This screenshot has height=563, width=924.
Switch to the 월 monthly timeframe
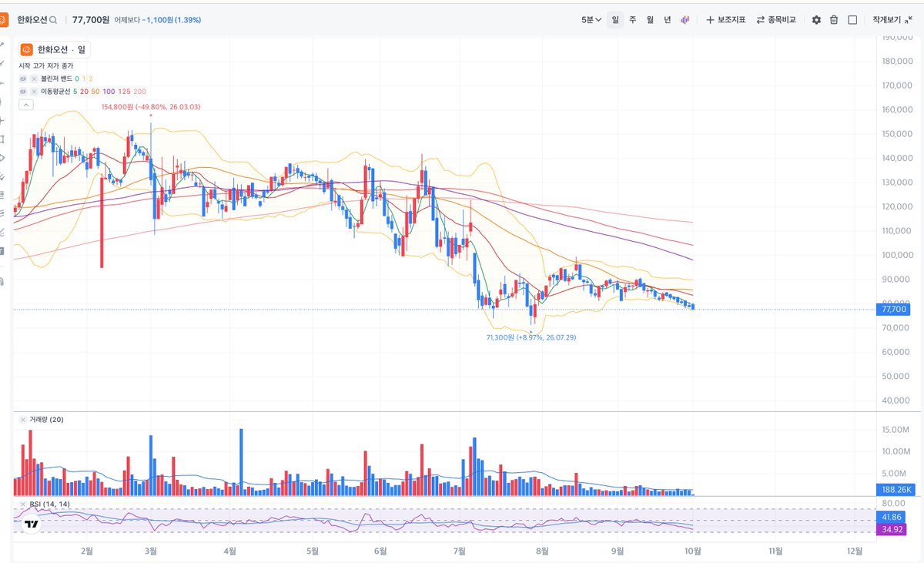[x=650, y=19]
